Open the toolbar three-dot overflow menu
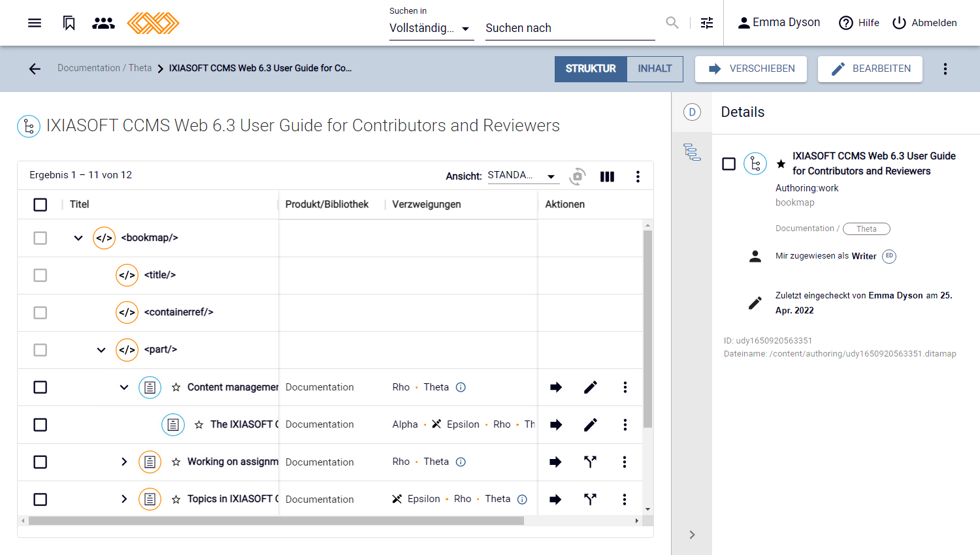980x555 pixels. point(945,69)
